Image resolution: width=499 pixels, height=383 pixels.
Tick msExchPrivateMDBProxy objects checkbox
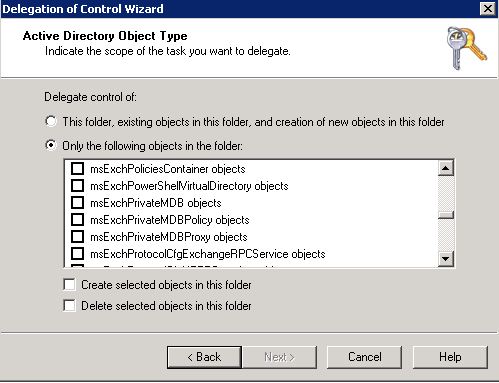click(x=77, y=236)
